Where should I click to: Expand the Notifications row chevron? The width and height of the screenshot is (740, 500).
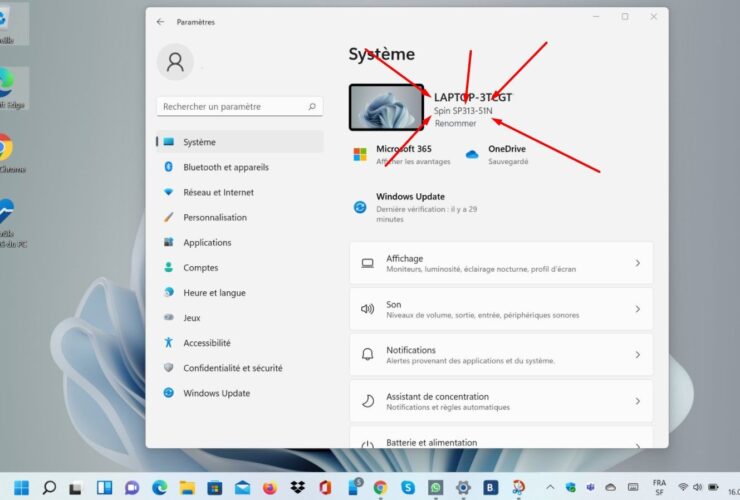(638, 355)
